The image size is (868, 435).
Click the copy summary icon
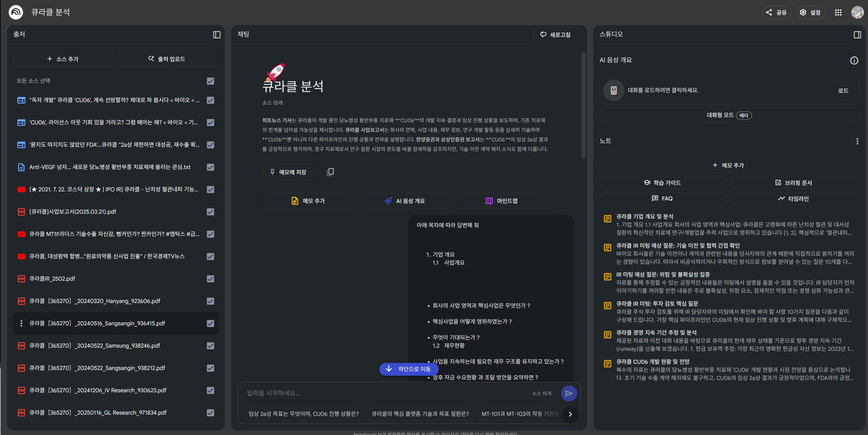(330, 172)
